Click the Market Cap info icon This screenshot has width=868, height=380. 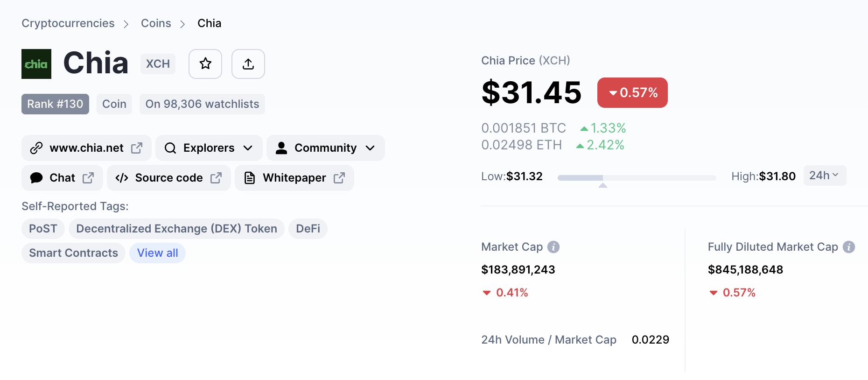point(553,247)
